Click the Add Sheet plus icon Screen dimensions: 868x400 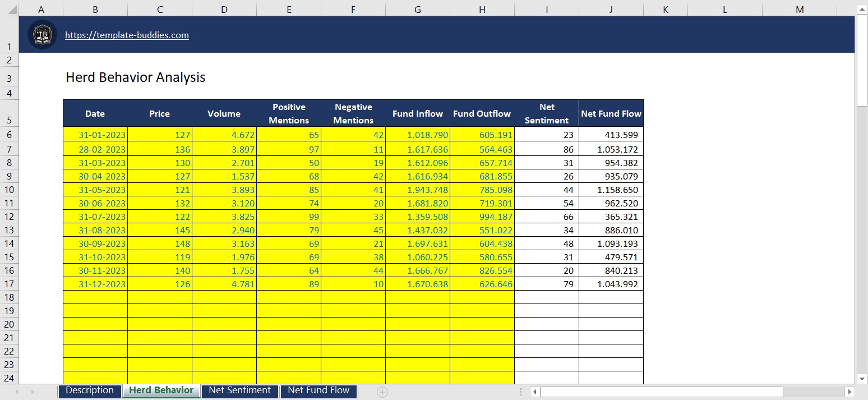coord(382,391)
